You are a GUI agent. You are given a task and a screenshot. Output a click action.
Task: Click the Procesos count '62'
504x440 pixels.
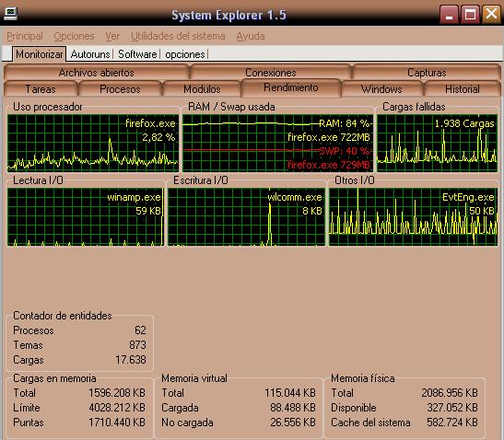[x=140, y=330]
